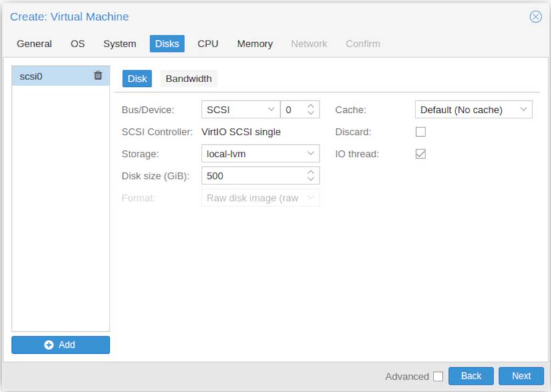Decrease the device number using down arrow

coord(311,113)
